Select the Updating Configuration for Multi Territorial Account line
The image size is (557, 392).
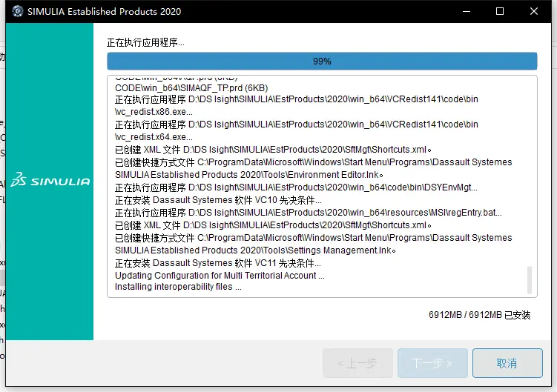click(220, 276)
